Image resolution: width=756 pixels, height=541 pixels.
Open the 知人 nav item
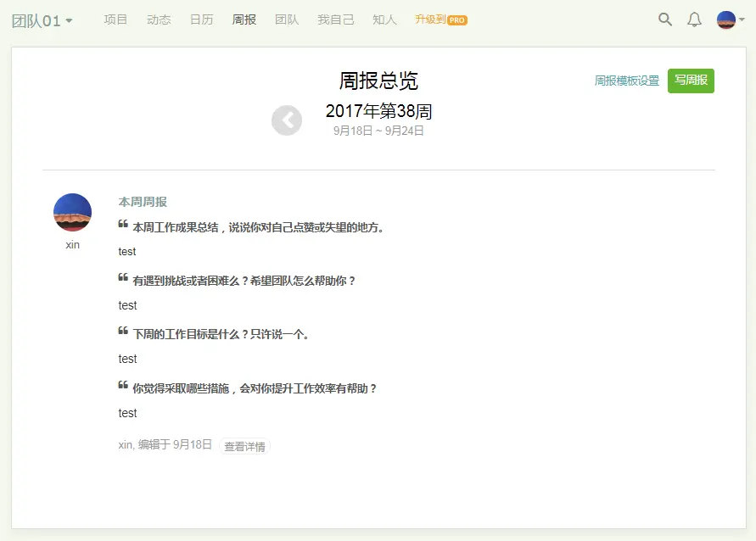pyautogui.click(x=384, y=20)
